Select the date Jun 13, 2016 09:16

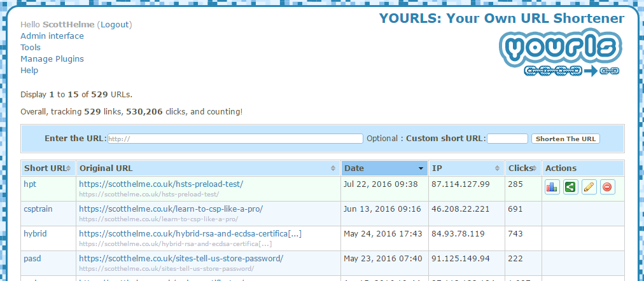point(382,209)
